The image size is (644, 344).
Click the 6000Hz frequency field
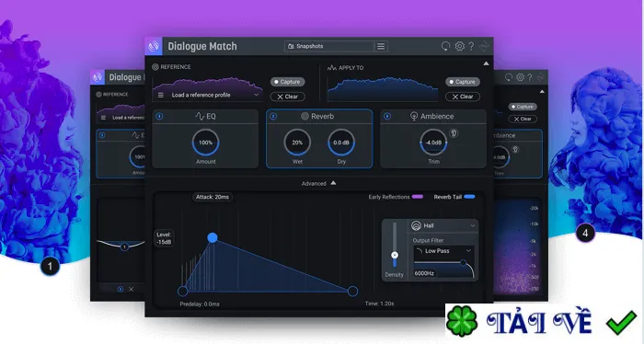[425, 273]
